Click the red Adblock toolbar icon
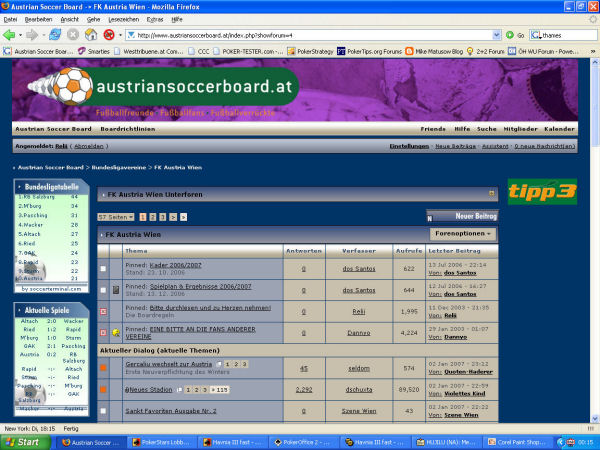The image size is (600, 450). pos(109,35)
